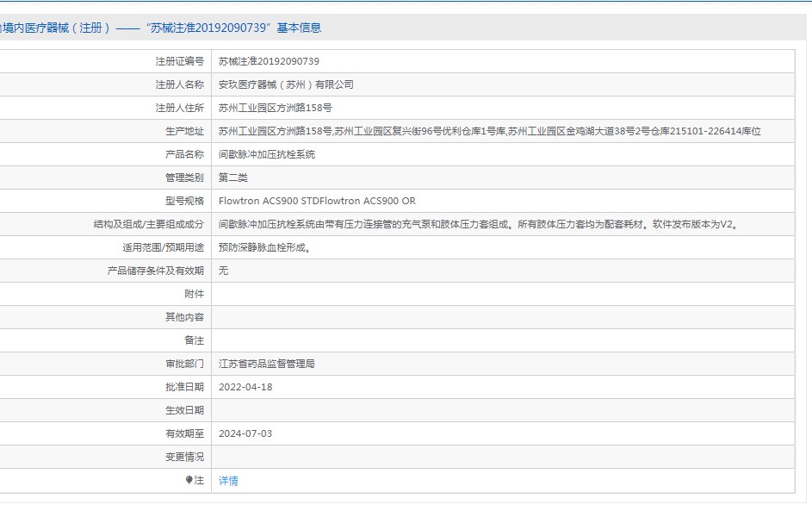Click the 变更情况 row label
The image size is (812, 511).
point(184,457)
